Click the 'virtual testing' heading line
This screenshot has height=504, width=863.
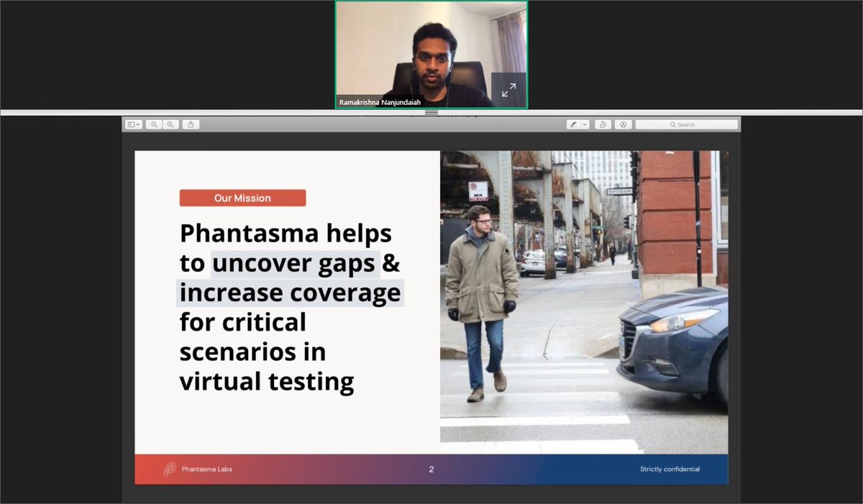267,381
